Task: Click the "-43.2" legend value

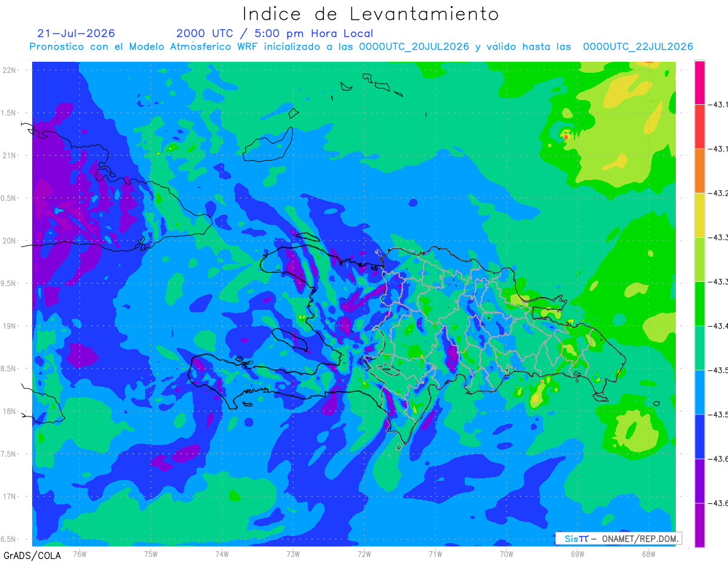Action: (719, 193)
